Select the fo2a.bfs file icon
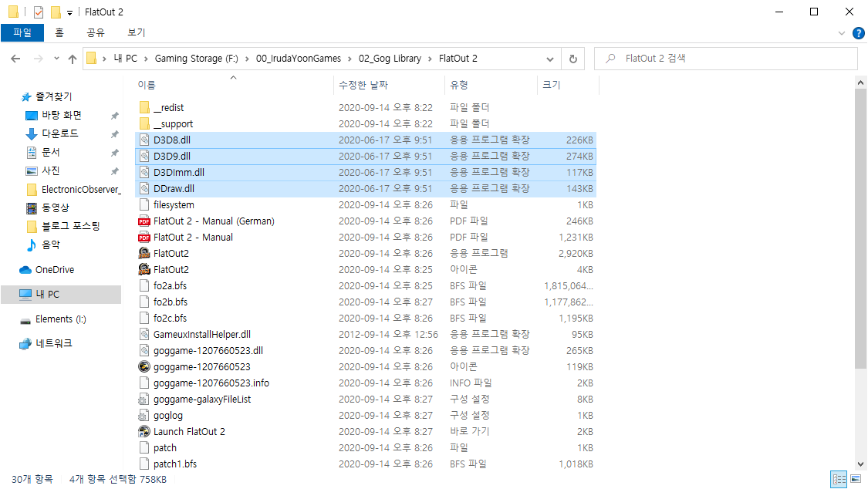 point(144,286)
